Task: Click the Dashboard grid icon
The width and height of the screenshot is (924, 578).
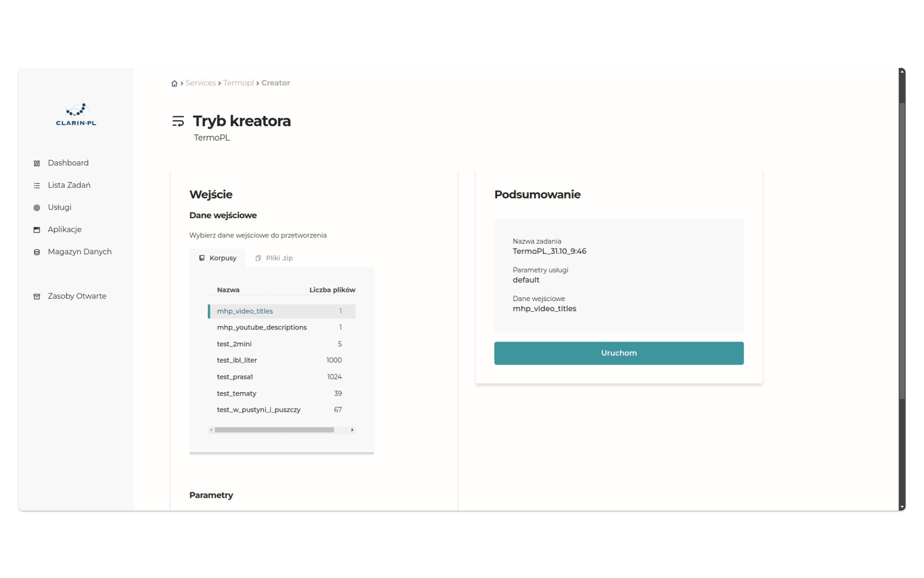Action: point(37,163)
